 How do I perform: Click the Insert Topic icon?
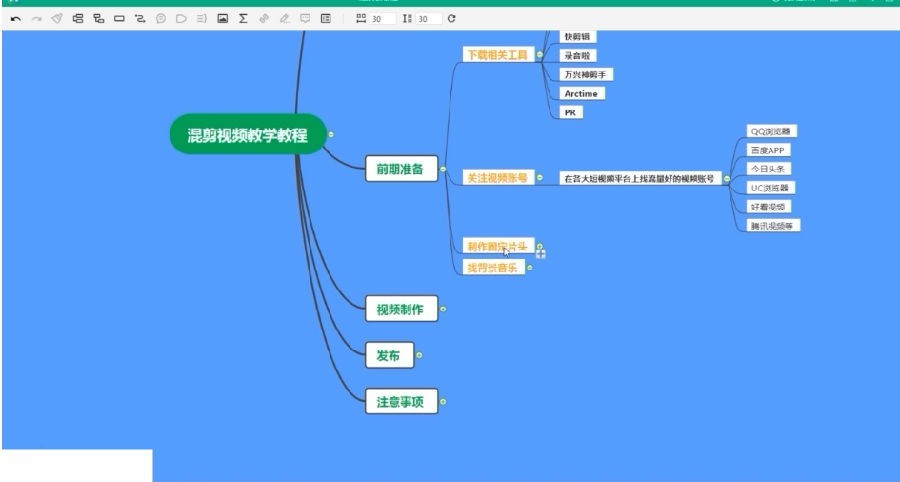[x=78, y=18]
